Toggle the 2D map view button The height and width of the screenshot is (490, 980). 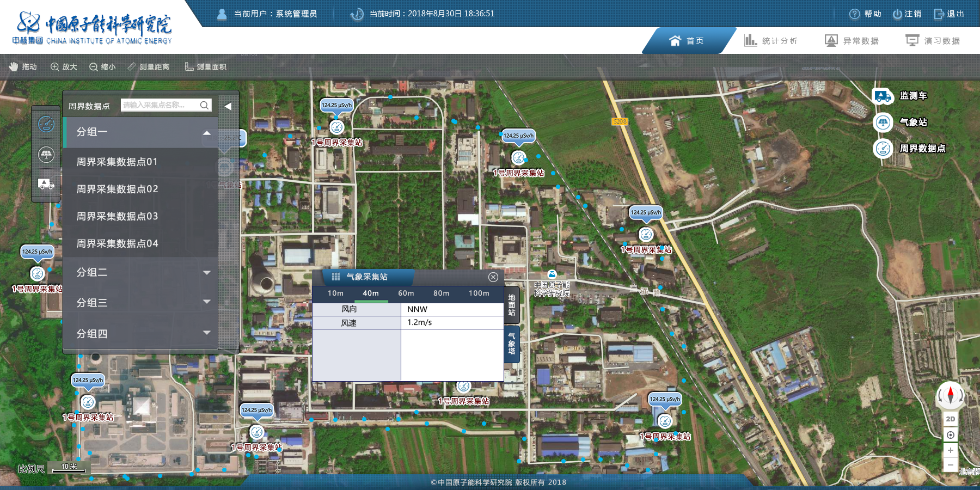tap(950, 419)
